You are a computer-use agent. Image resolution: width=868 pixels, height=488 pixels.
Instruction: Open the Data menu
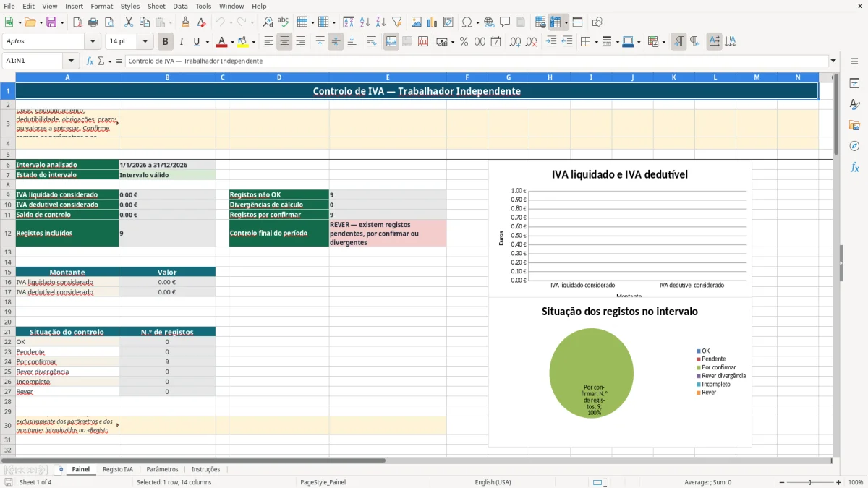[180, 6]
